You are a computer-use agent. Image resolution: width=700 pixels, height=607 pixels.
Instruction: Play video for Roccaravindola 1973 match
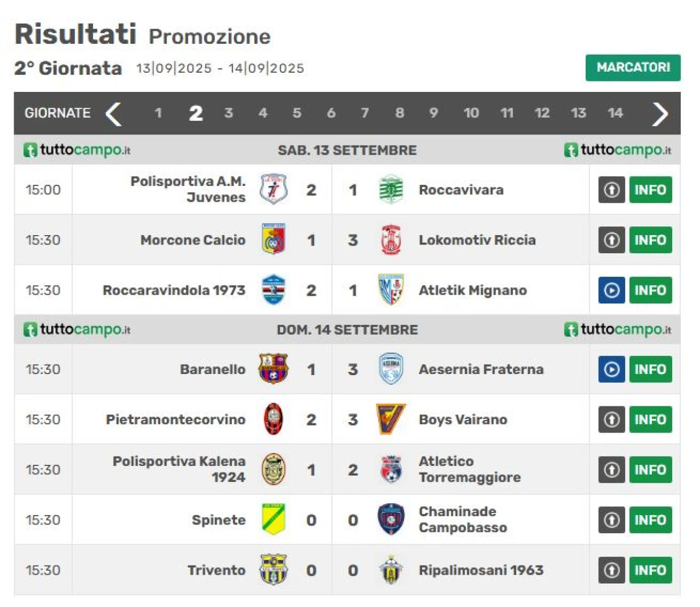pyautogui.click(x=611, y=290)
